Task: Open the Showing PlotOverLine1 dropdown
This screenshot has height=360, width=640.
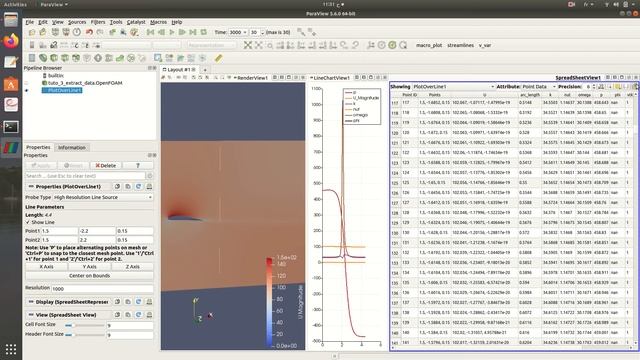Action: (x=453, y=87)
